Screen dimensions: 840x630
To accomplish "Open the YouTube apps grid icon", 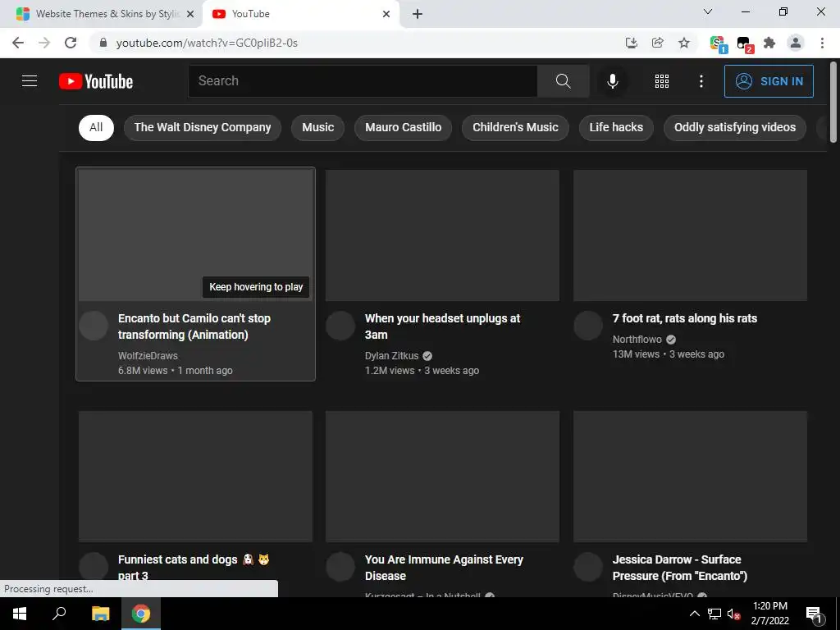I will [662, 81].
